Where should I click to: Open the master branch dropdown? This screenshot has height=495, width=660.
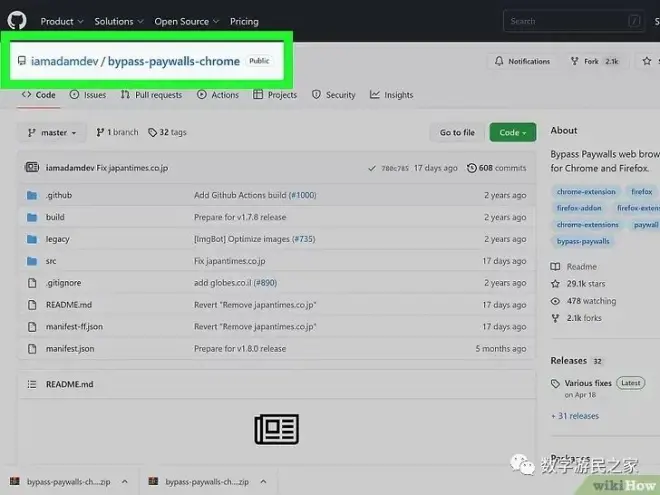pos(51,133)
